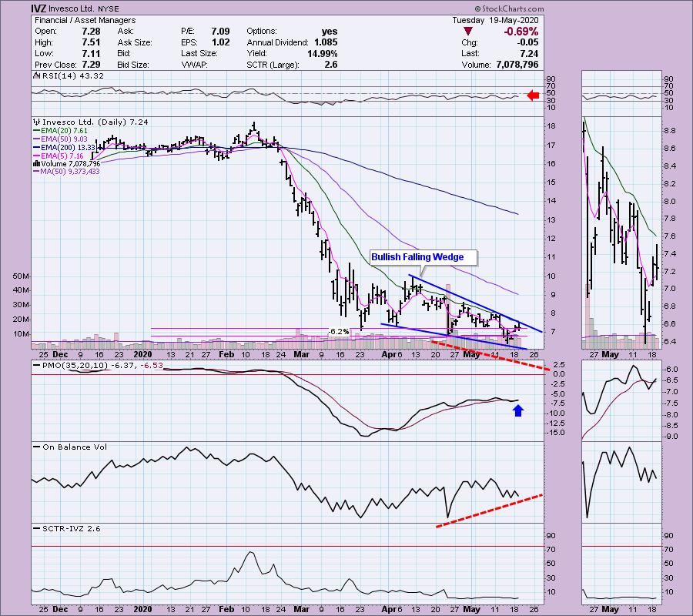Select the Financial / Asset Managers sector label
693x616 pixels.
85,20
